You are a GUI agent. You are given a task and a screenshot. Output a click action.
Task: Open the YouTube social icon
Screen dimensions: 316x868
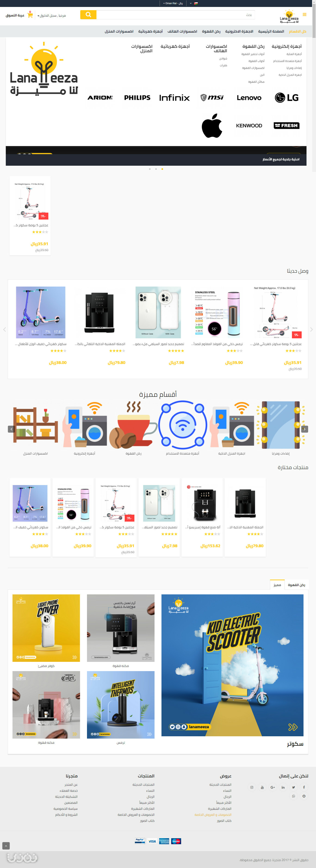[x=262, y=787]
